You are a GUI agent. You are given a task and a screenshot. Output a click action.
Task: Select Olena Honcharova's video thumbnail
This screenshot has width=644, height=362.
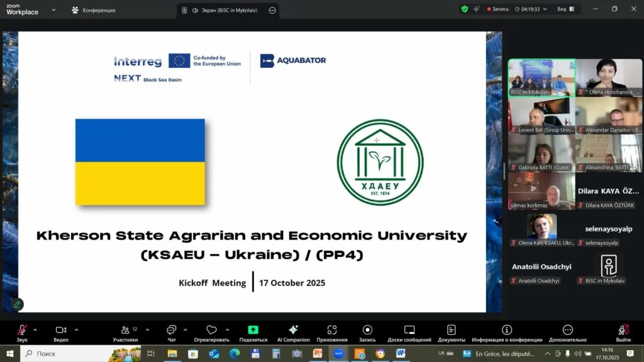608,78
